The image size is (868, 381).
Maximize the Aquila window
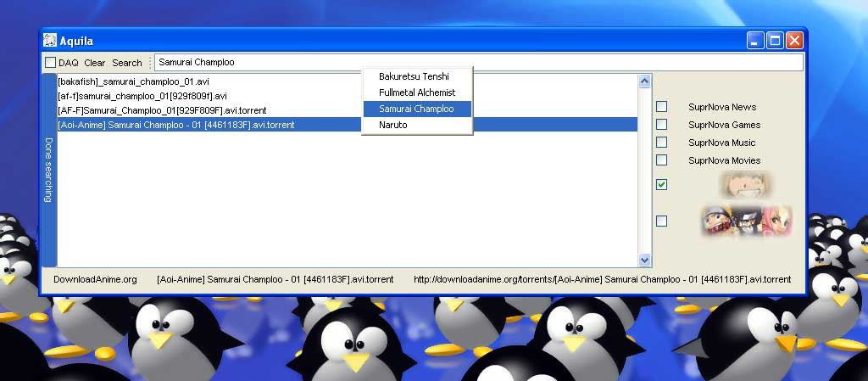(775, 41)
